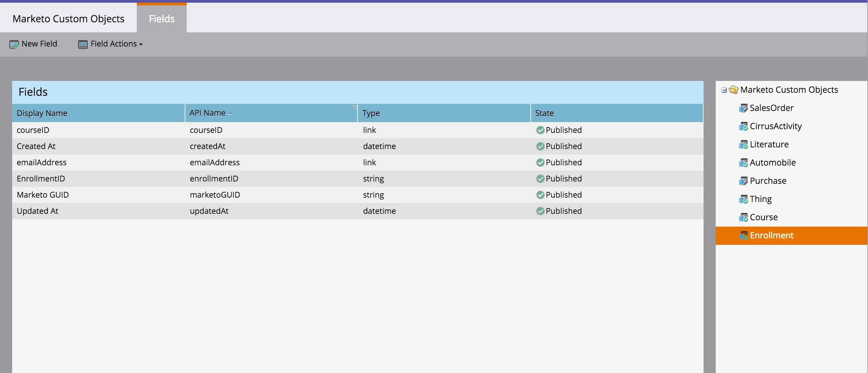Screen dimensions: 868x373
Task: Collapse the Marketo Custom Objects tree
Action: (x=724, y=90)
